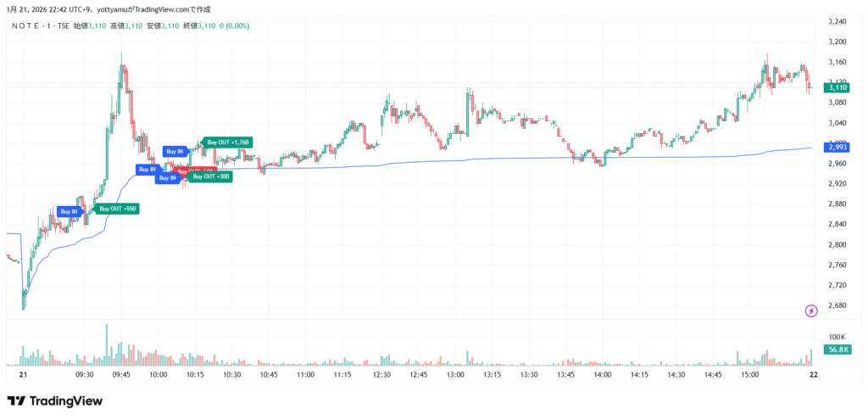Click the Buy OUT +1,760 label
Image resolution: width=868 pixels, height=419 pixels.
click(x=228, y=142)
